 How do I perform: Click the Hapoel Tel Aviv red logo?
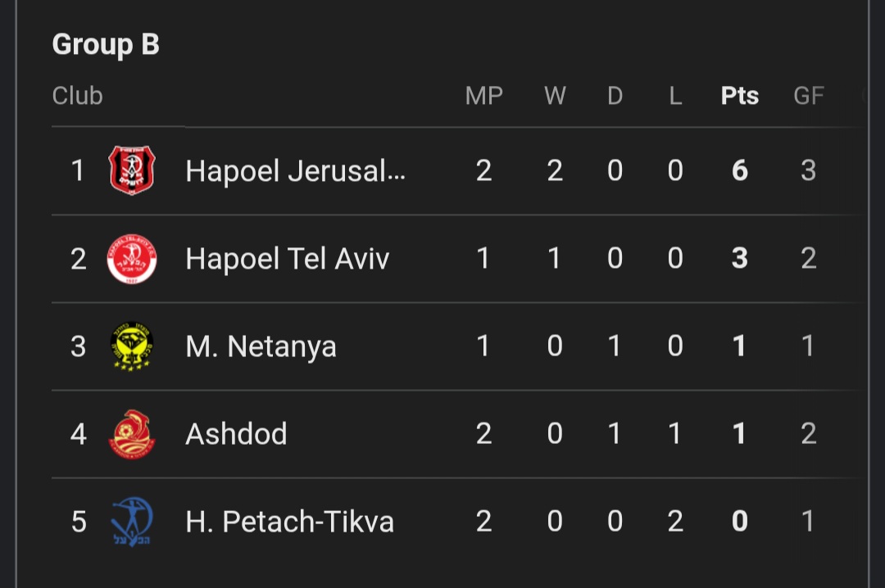[x=132, y=259]
